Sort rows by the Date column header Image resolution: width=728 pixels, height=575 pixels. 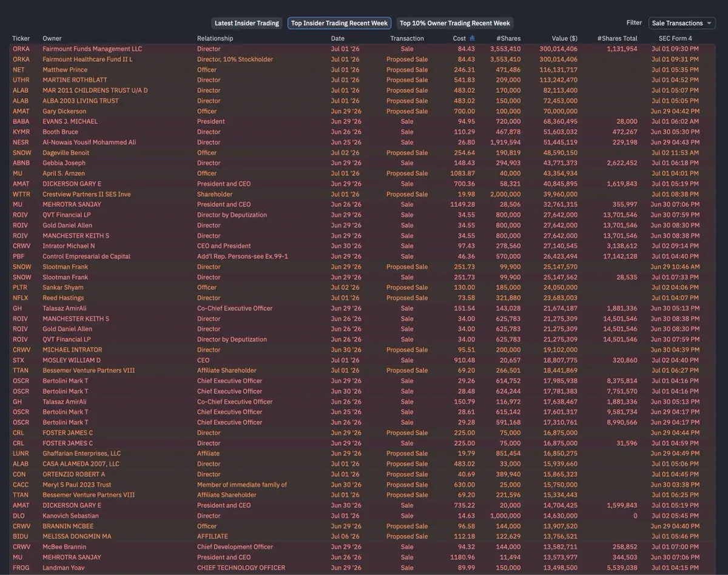click(337, 38)
